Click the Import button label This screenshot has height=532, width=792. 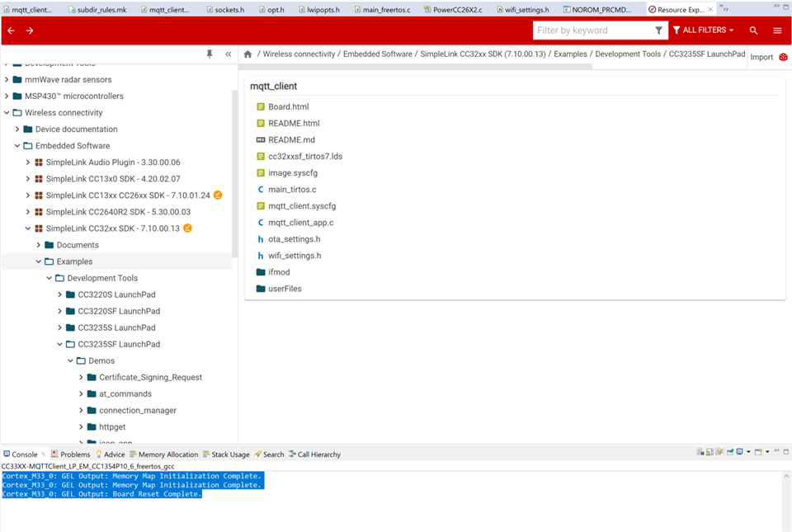[761, 58]
